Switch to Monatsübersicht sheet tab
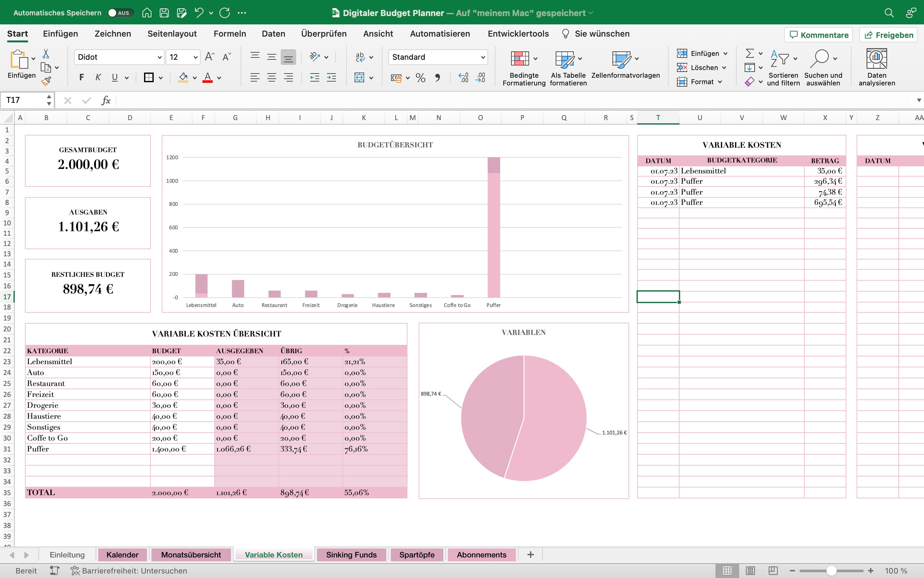This screenshot has width=924, height=578. tap(191, 555)
